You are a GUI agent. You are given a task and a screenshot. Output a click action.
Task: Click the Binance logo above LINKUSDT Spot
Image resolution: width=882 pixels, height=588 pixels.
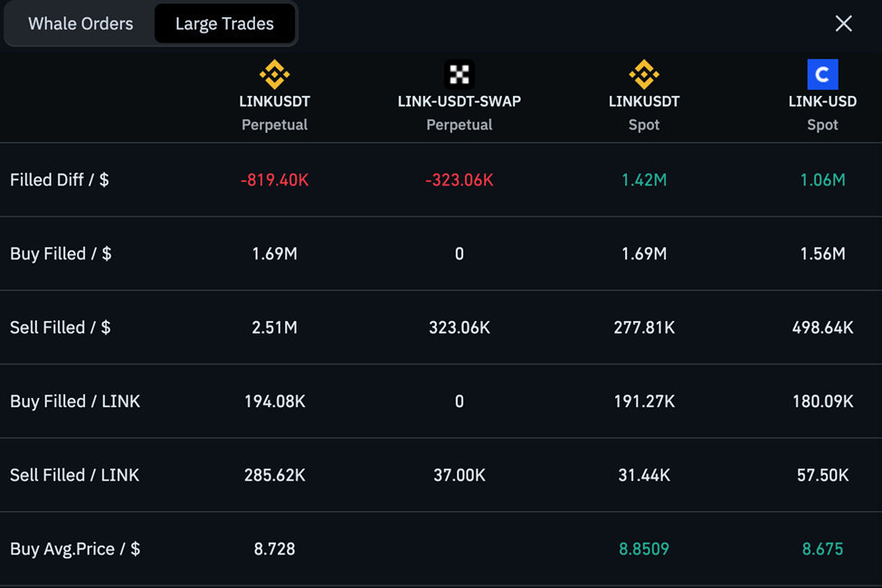(644, 74)
